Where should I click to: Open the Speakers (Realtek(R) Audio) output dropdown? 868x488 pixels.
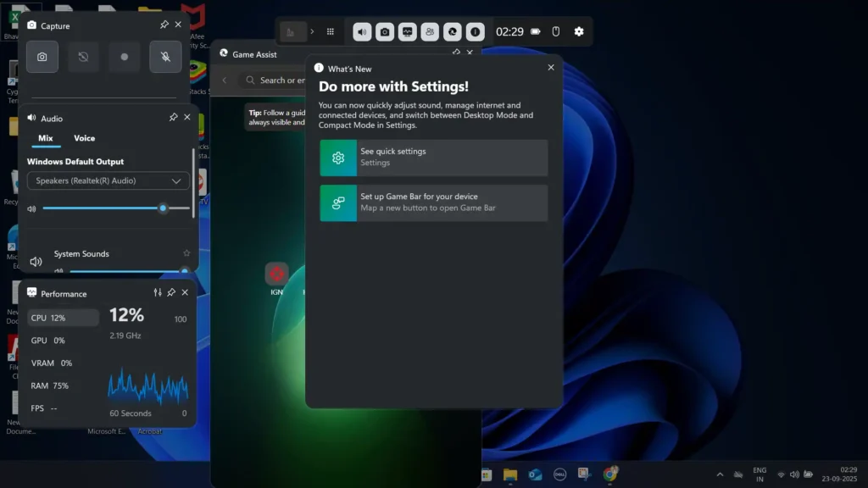[108, 181]
